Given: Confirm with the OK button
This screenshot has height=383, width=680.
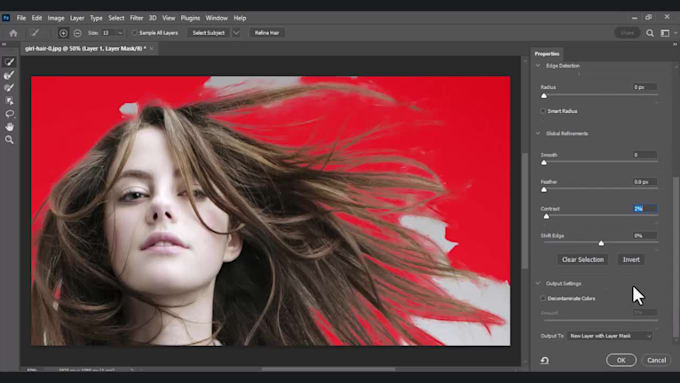Looking at the screenshot, I should [x=621, y=360].
